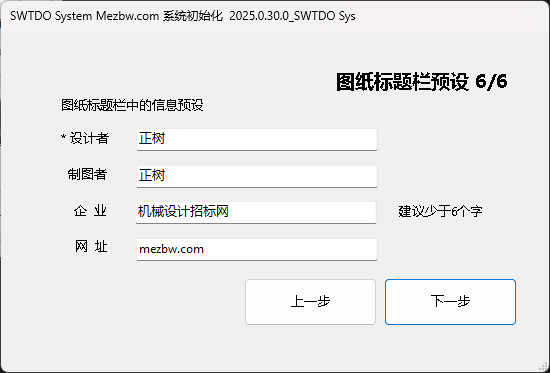Click the 设计者 field label

89,138
